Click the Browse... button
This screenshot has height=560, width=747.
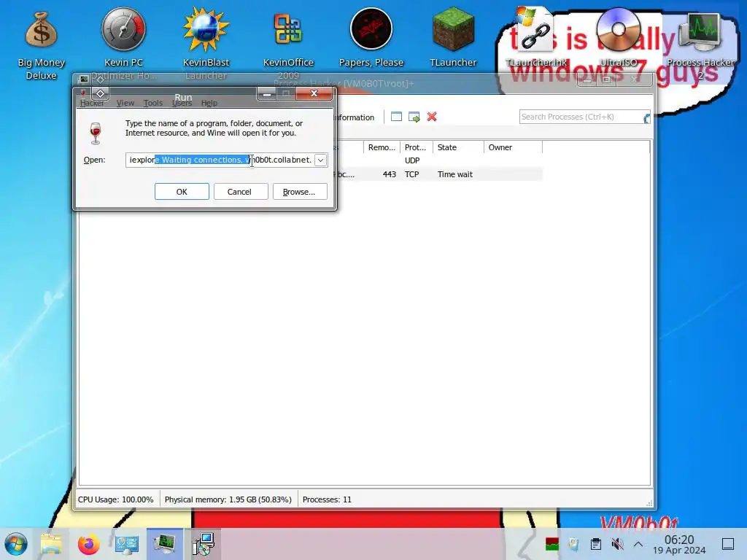[x=300, y=192]
